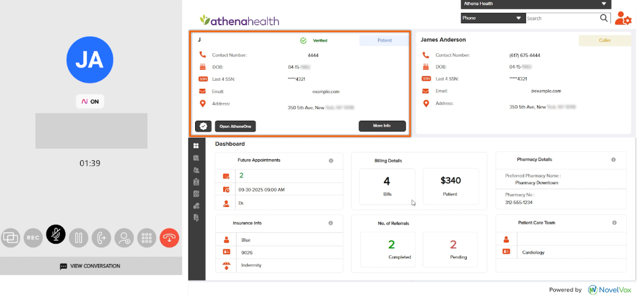The width and height of the screenshot is (644, 297).
Task: Expand the Athena Health dropdown
Action: [x=536, y=4]
